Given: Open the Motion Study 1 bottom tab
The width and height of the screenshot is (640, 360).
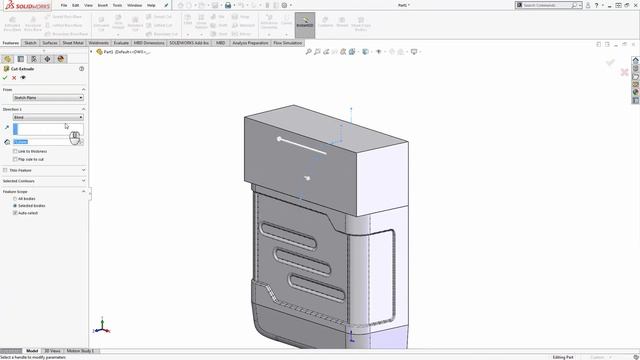Looking at the screenshot, I should coord(80,351).
